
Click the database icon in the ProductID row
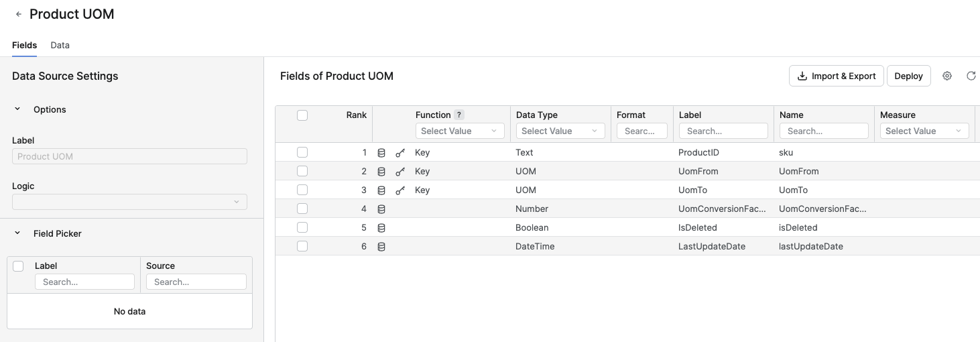click(x=381, y=153)
